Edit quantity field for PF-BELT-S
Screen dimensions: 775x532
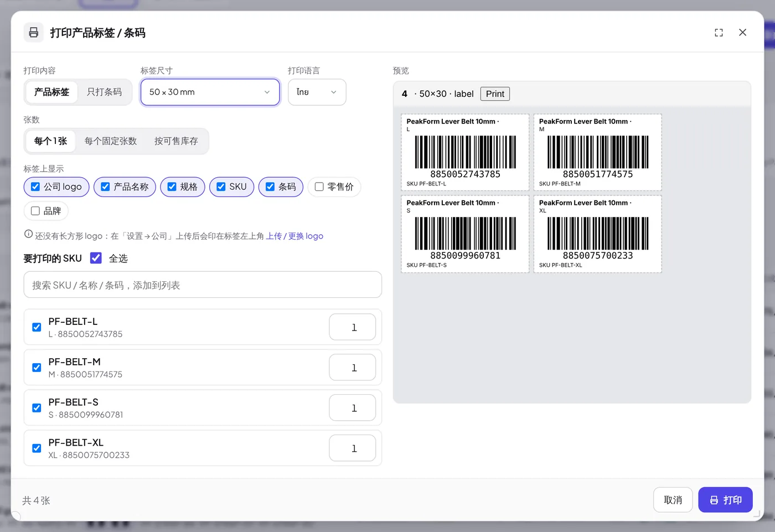353,408
